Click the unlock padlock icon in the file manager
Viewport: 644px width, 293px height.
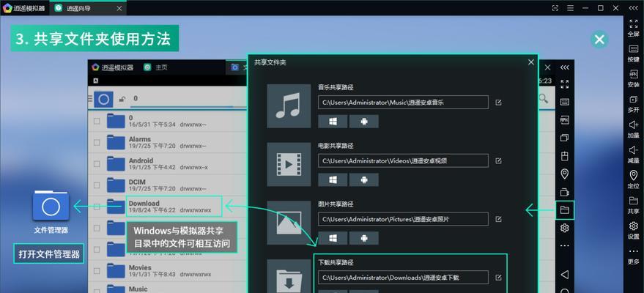(x=122, y=99)
